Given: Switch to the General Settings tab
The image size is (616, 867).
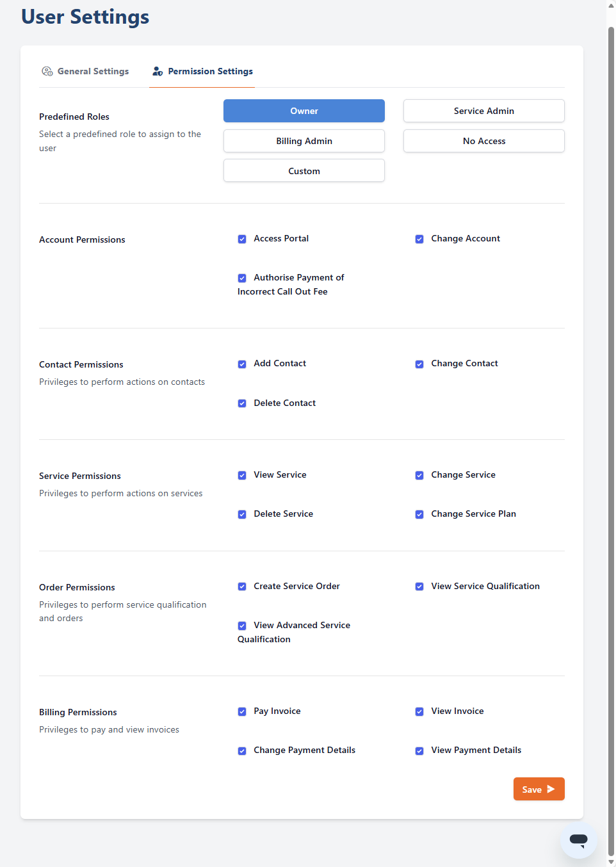Looking at the screenshot, I should click(85, 71).
